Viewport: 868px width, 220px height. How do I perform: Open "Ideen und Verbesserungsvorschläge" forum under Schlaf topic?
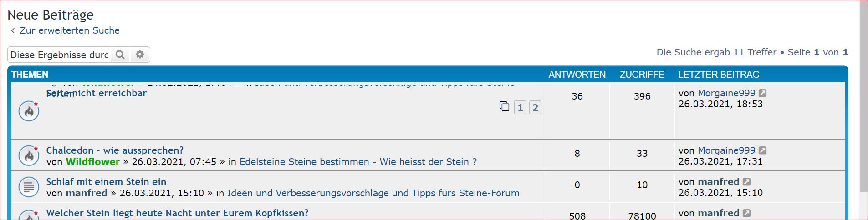coord(373,193)
